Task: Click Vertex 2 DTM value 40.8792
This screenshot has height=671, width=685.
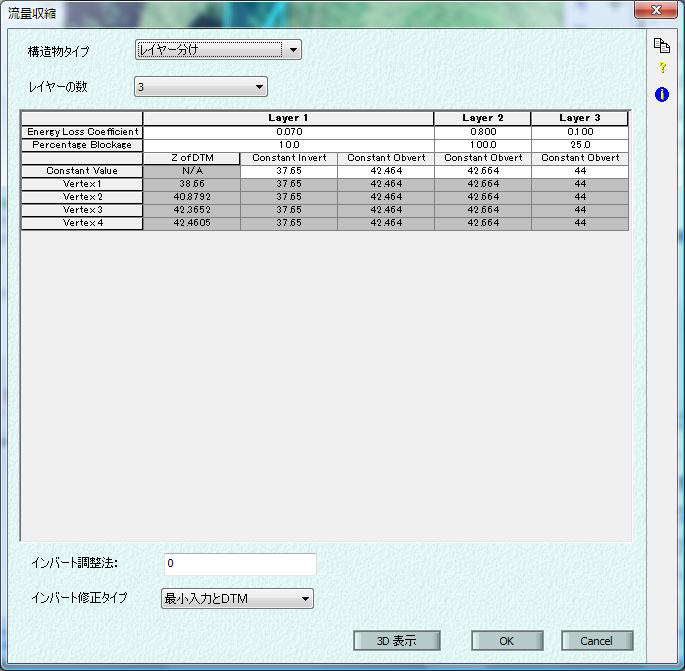Action: pos(192,197)
